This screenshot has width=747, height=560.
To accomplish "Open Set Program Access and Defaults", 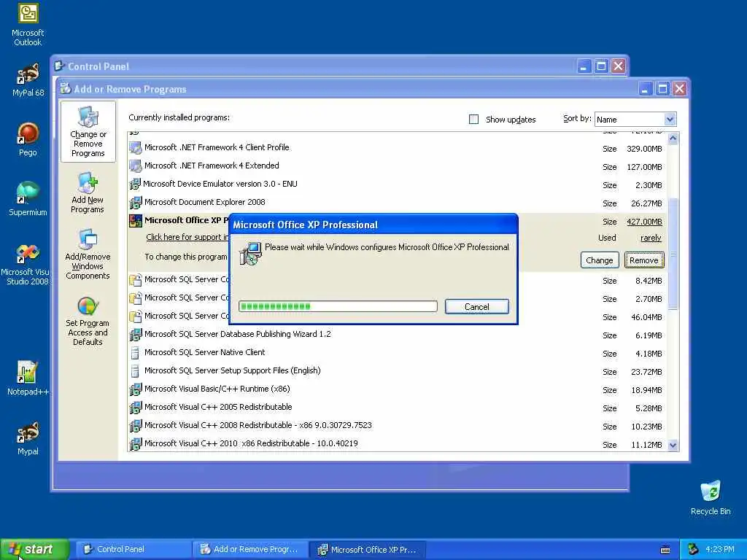I will (88, 322).
